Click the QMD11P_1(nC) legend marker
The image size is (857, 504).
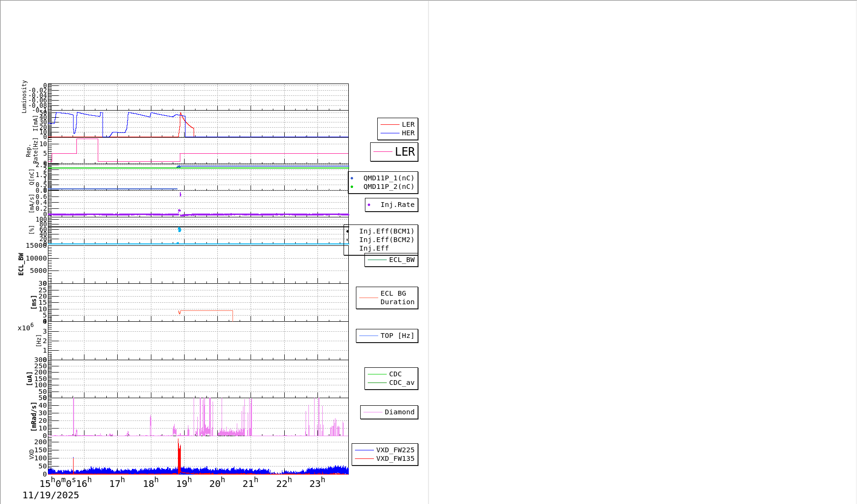click(352, 178)
